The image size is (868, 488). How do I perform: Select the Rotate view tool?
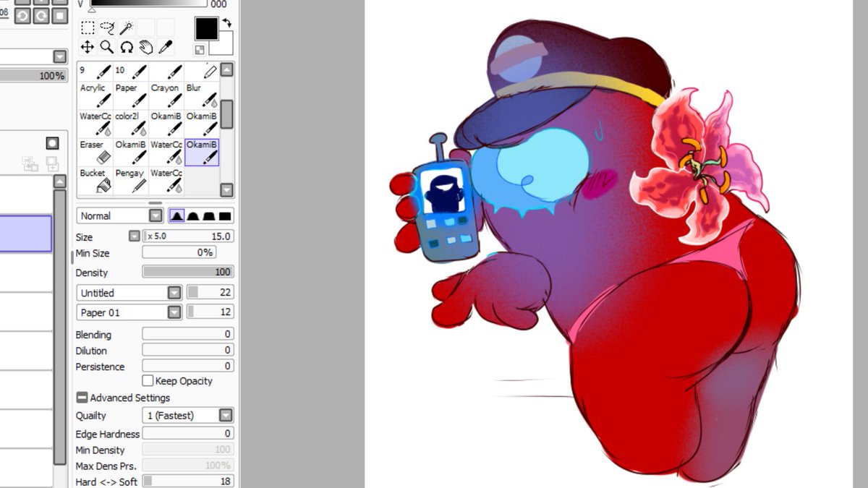pyautogui.click(x=127, y=47)
